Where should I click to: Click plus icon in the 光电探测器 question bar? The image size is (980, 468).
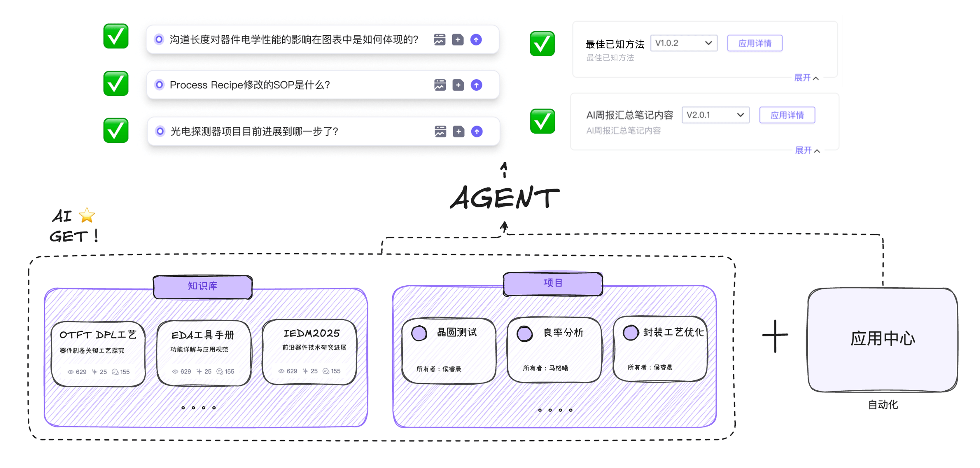(459, 132)
